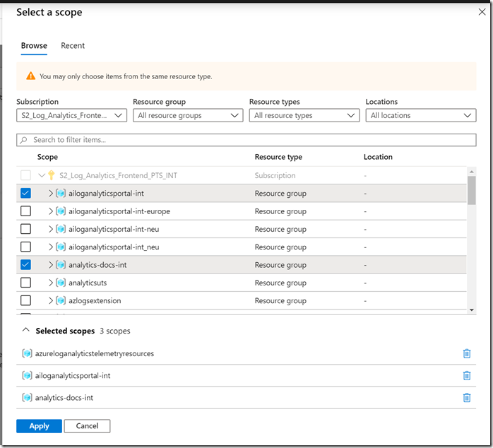Click resource group icon of ailoganalyticsportal-int_neu
493x448 pixels.
coord(61,247)
